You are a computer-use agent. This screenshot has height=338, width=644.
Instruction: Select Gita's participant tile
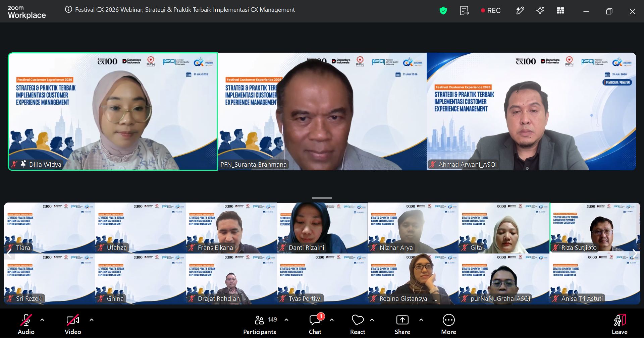(x=504, y=228)
